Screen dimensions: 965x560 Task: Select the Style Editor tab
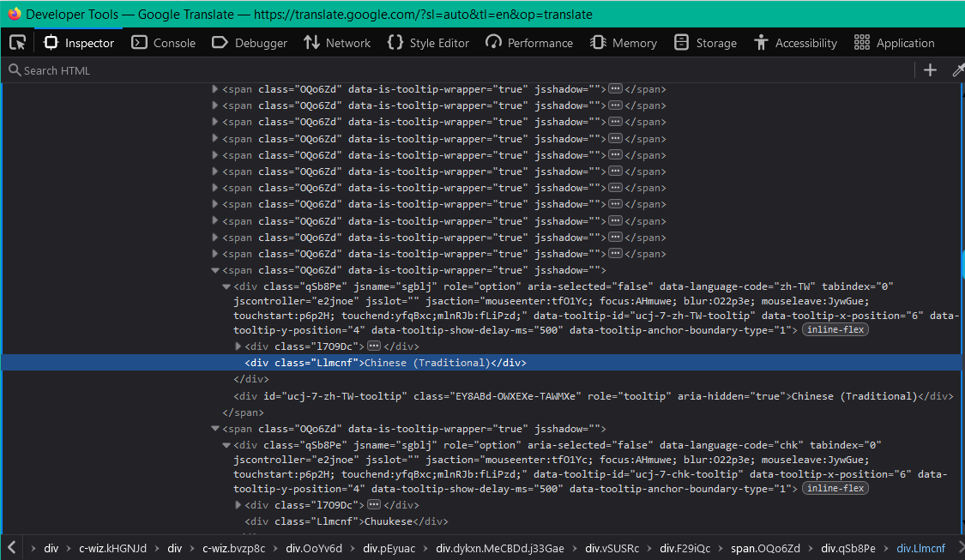(x=429, y=43)
